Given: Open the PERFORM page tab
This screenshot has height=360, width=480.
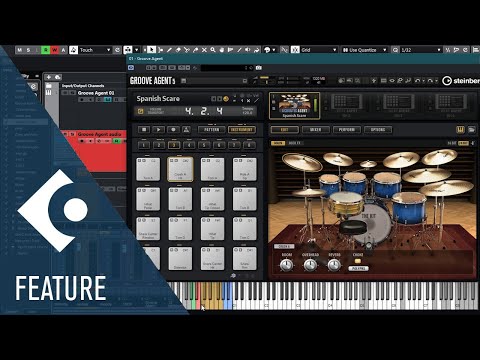Looking at the screenshot, I should click(347, 130).
